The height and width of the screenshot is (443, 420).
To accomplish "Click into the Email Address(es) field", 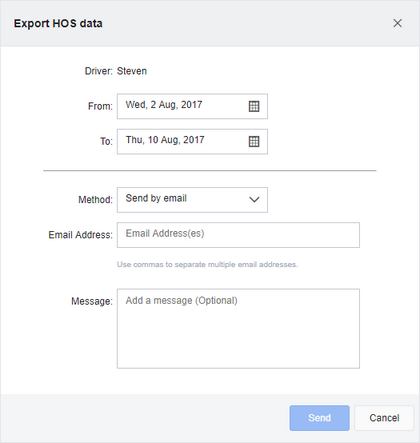I will click(x=238, y=235).
